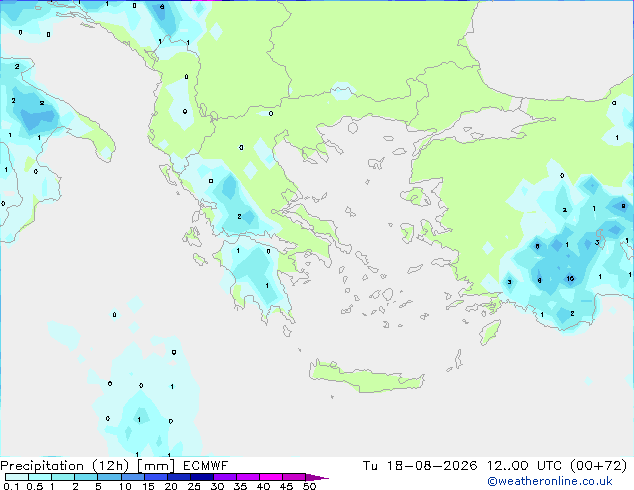
Task: Click the 40–45 mm legend color swatch
Action: click(x=271, y=477)
